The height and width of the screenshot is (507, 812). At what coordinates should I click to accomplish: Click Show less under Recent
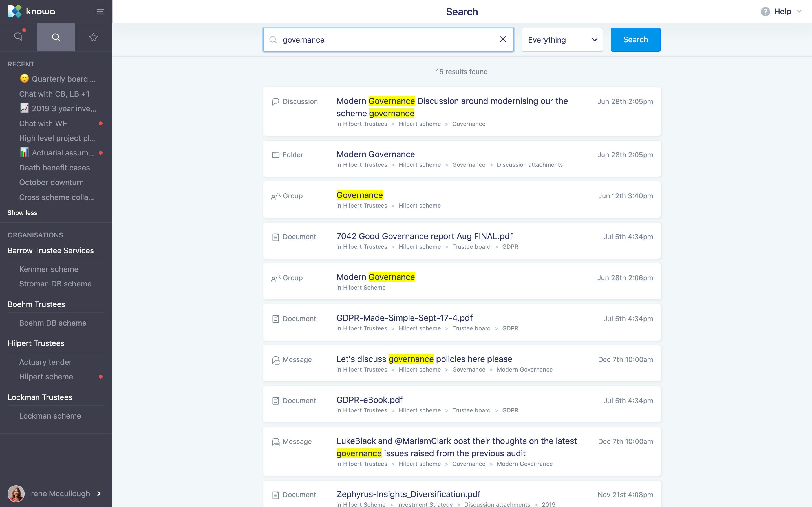tap(23, 213)
